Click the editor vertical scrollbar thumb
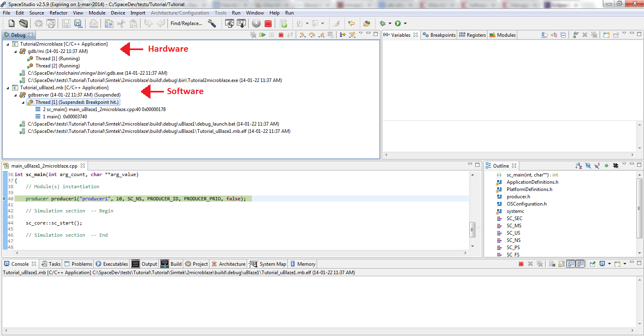 point(472,229)
